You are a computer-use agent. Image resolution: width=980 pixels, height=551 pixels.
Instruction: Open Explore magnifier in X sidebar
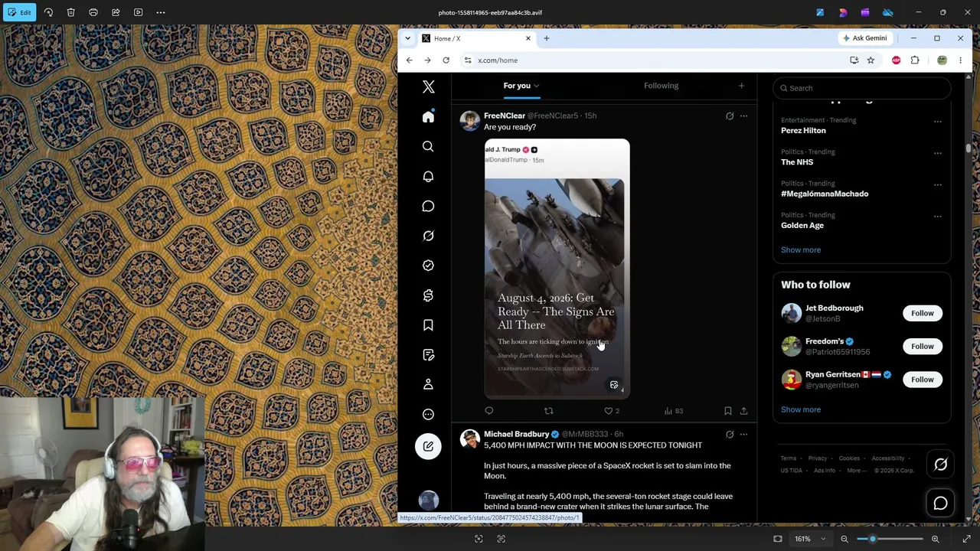pos(428,146)
